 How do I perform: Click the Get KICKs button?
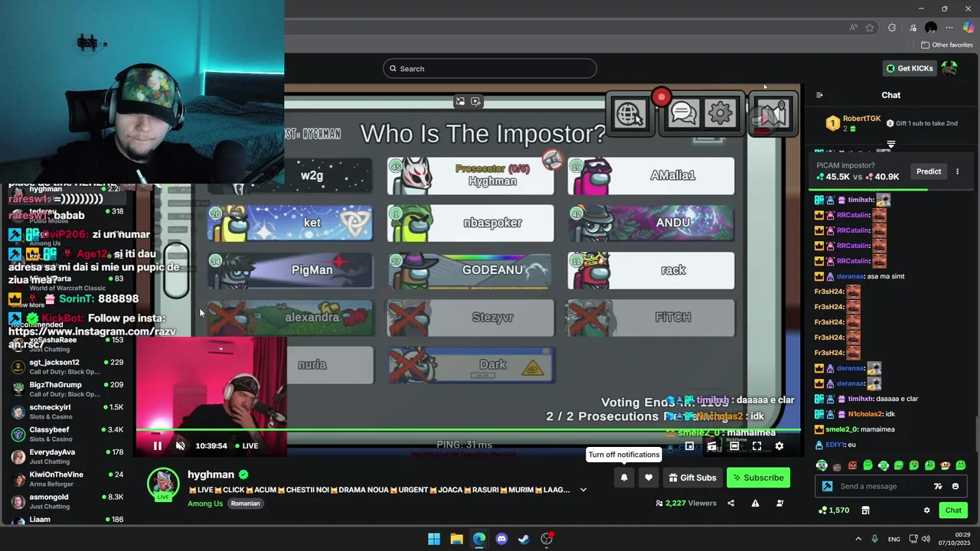click(910, 68)
